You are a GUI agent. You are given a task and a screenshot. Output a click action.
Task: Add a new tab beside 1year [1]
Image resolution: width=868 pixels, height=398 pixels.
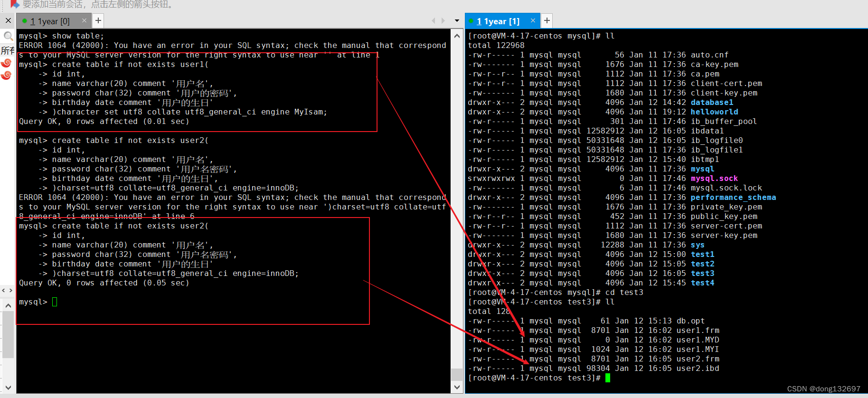(547, 20)
